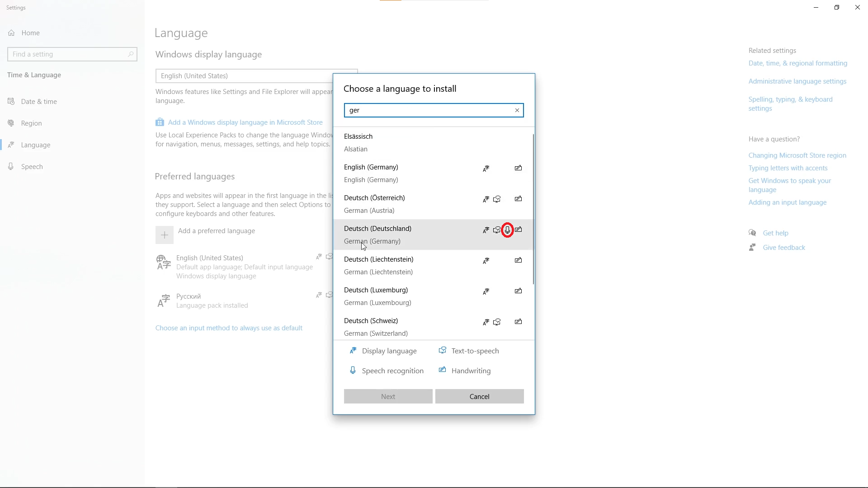Navigate to Language in the sidebar menu
The width and height of the screenshot is (868, 488).
pyautogui.click(x=35, y=145)
